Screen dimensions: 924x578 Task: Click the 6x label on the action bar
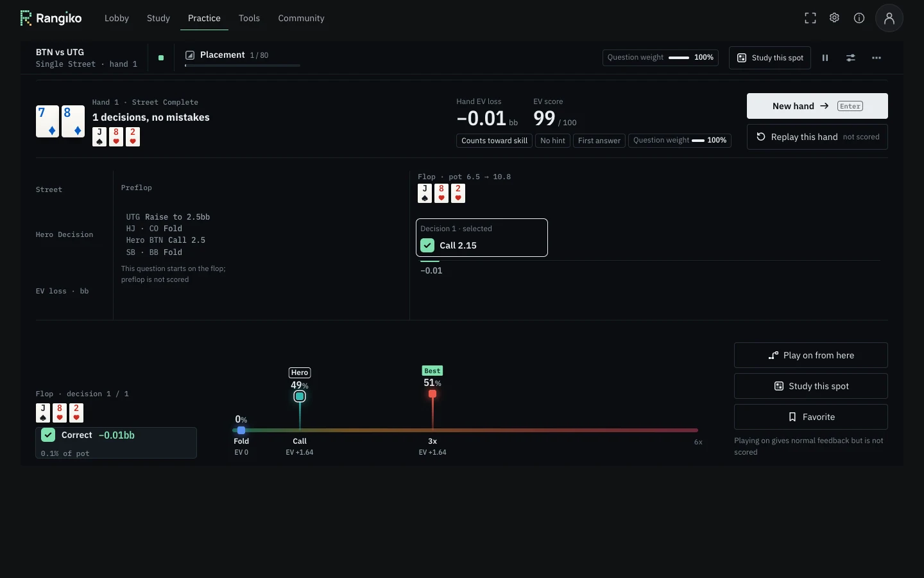tap(698, 442)
